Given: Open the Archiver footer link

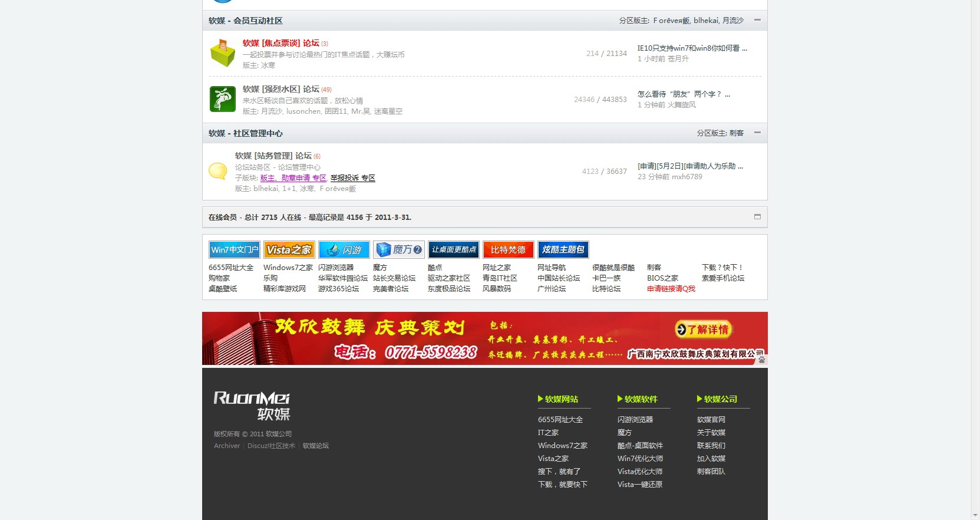Looking at the screenshot, I should (227, 446).
